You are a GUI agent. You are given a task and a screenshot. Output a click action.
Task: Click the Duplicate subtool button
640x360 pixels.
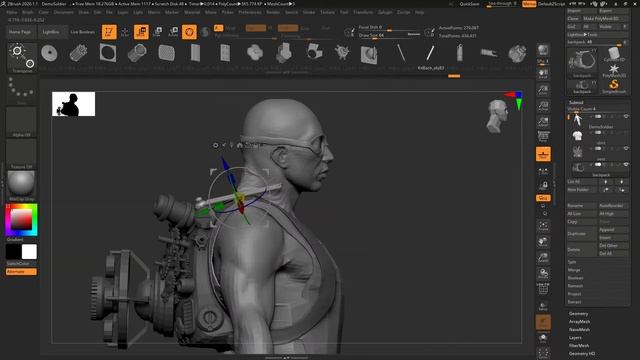pos(582,234)
